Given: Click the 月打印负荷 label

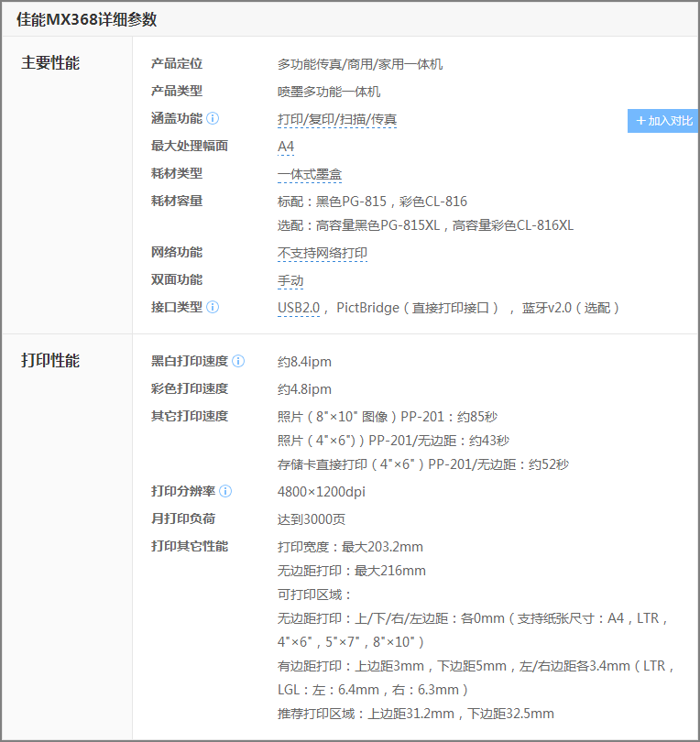Looking at the screenshot, I should coord(183,518).
